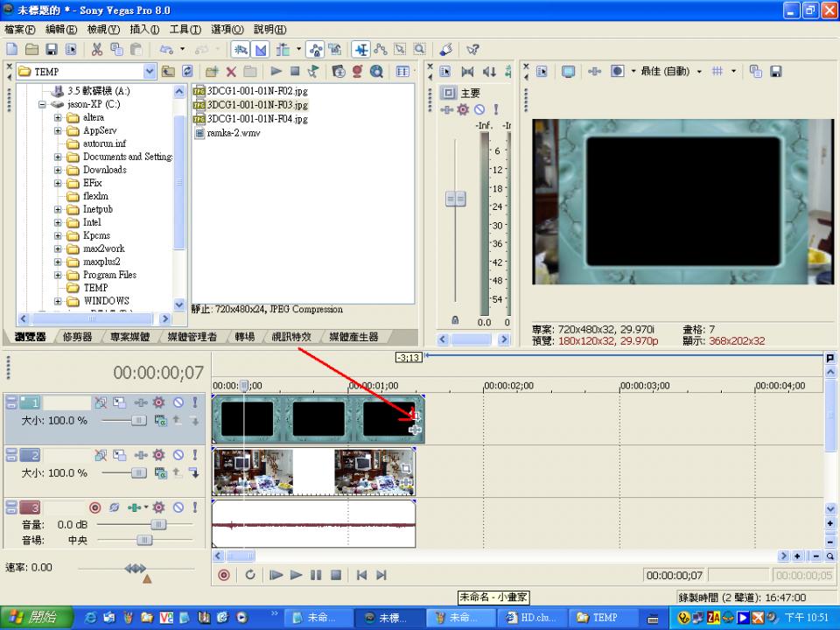
Task: Save preview snapshot to file
Action: point(775,72)
